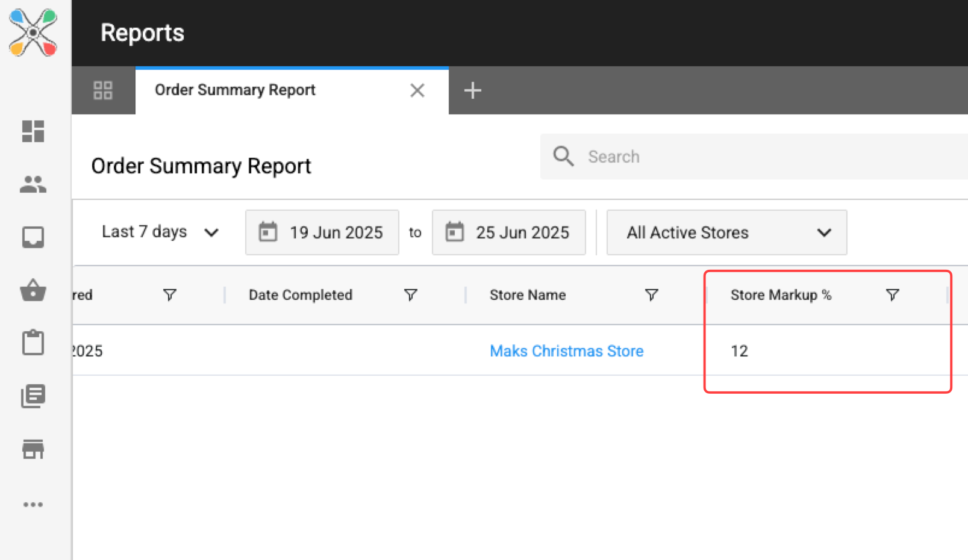This screenshot has width=968, height=560.
Task: Show more sidebar options ellipsis
Action: point(33,505)
